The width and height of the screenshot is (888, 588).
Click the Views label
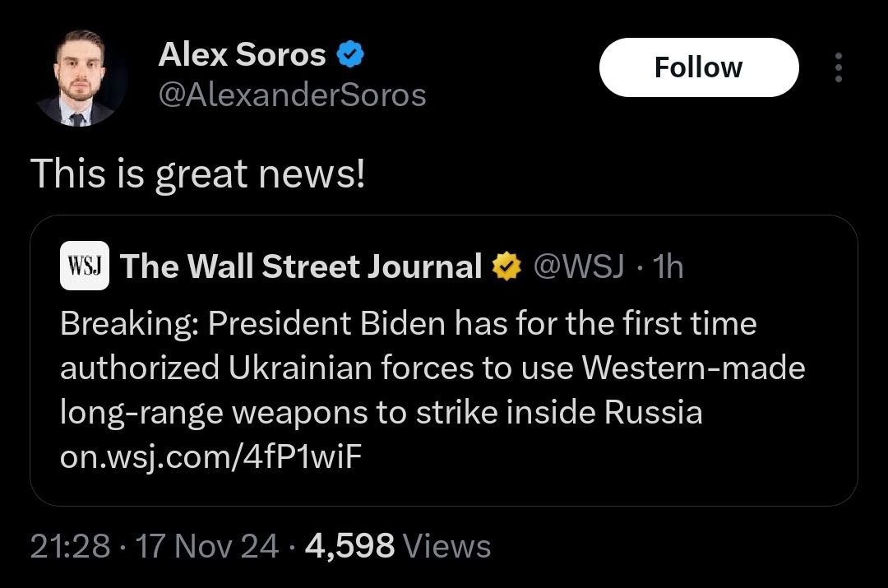[x=448, y=546]
